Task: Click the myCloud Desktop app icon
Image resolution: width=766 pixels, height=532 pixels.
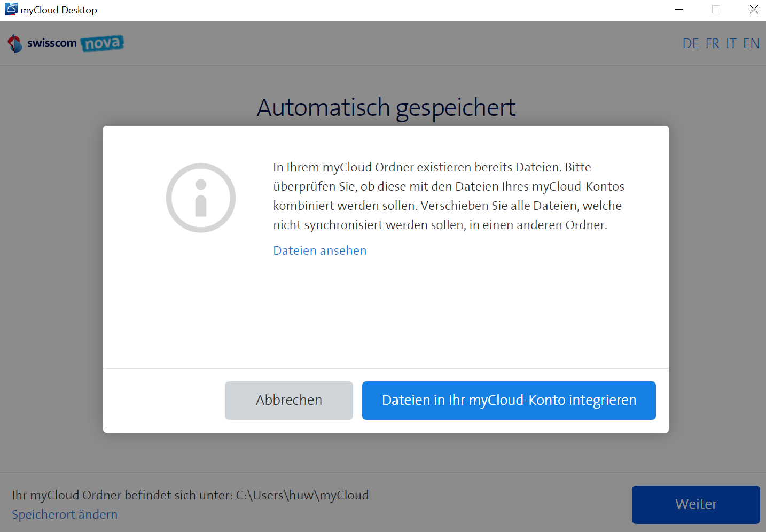Action: 10,9
